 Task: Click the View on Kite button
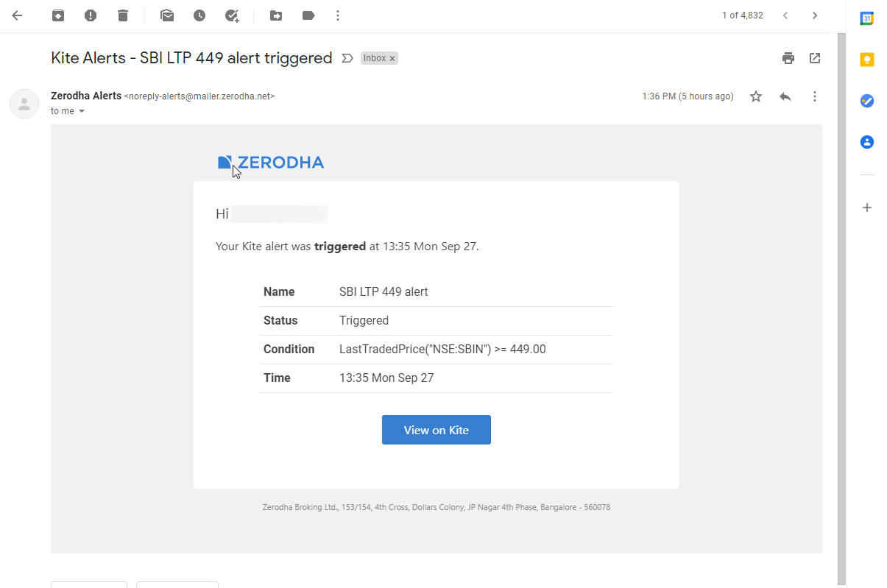(x=436, y=430)
